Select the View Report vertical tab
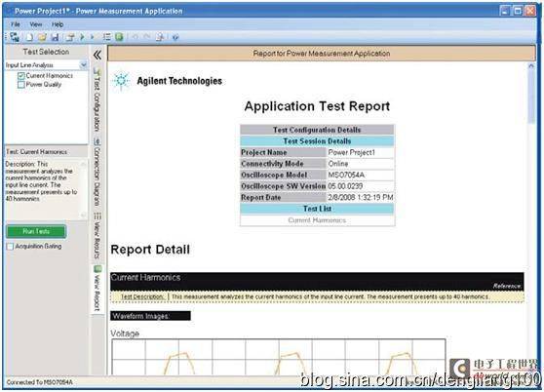 (x=97, y=289)
